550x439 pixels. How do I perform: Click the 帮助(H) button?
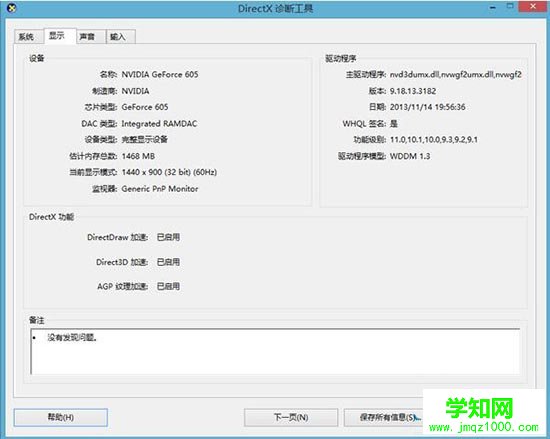[61, 417]
